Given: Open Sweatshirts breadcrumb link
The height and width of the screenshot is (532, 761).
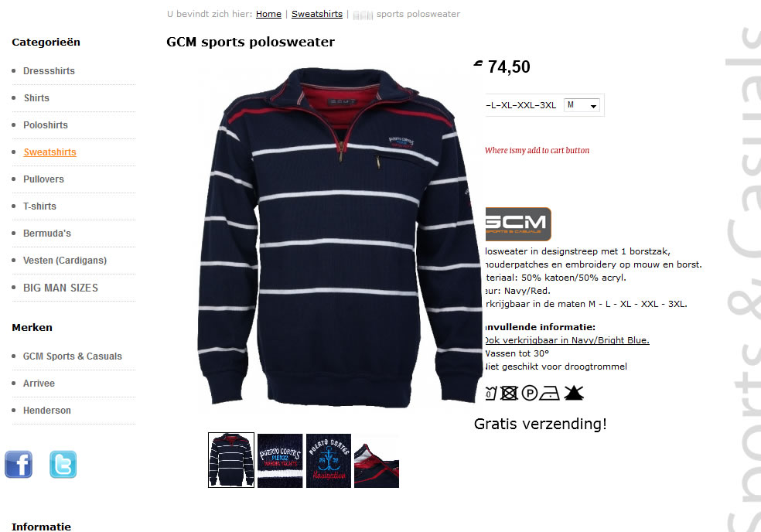Looking at the screenshot, I should coord(317,14).
